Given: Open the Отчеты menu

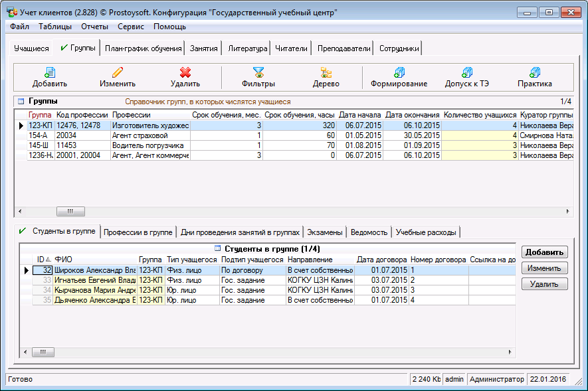Looking at the screenshot, I should pos(95,27).
